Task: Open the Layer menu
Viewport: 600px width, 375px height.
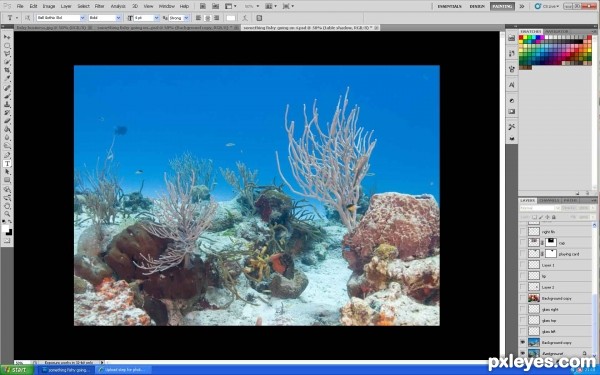Action: coord(66,6)
